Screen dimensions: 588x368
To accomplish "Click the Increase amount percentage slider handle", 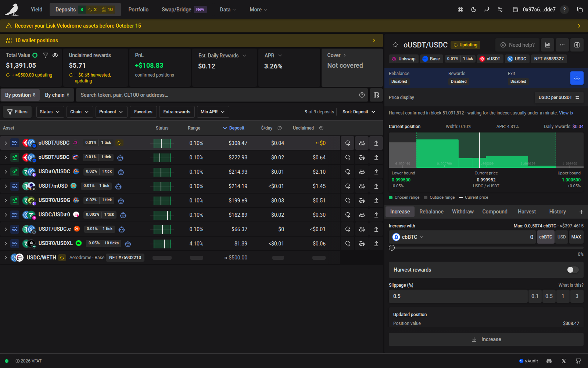I will [x=392, y=248].
